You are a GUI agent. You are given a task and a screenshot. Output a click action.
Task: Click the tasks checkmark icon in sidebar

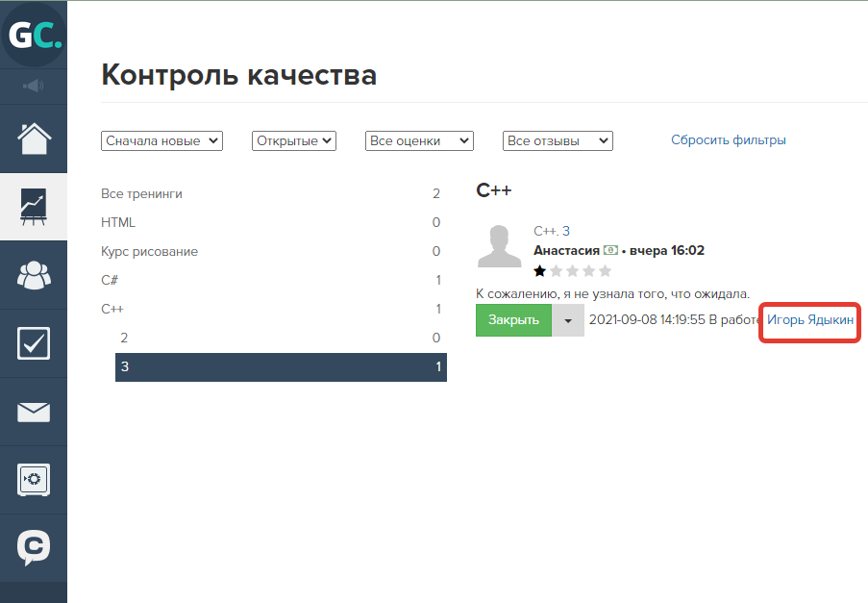tap(34, 342)
